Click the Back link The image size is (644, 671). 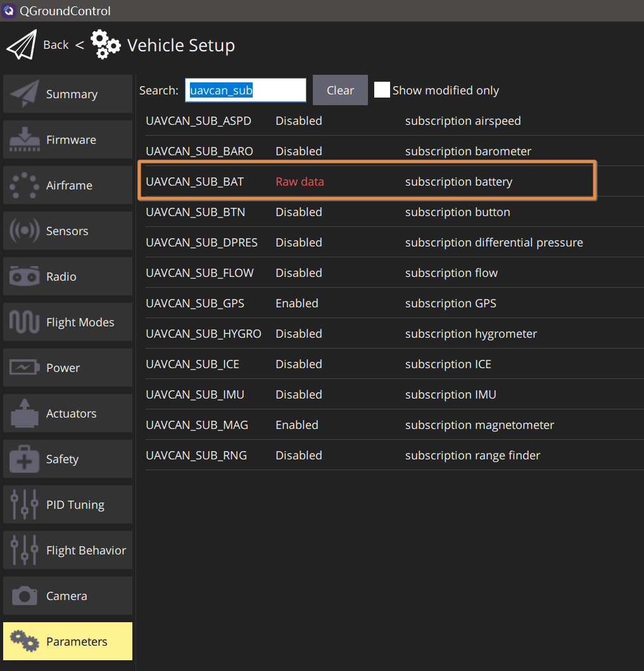tap(56, 44)
